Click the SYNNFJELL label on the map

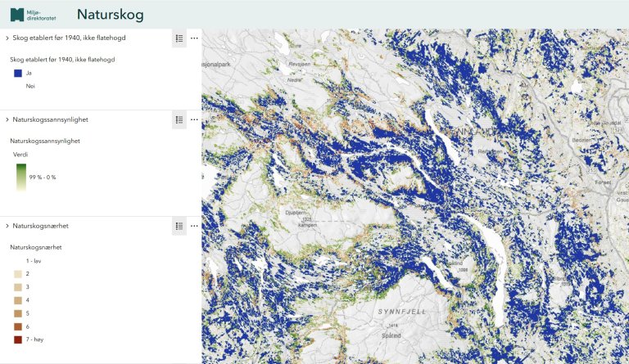point(400,312)
